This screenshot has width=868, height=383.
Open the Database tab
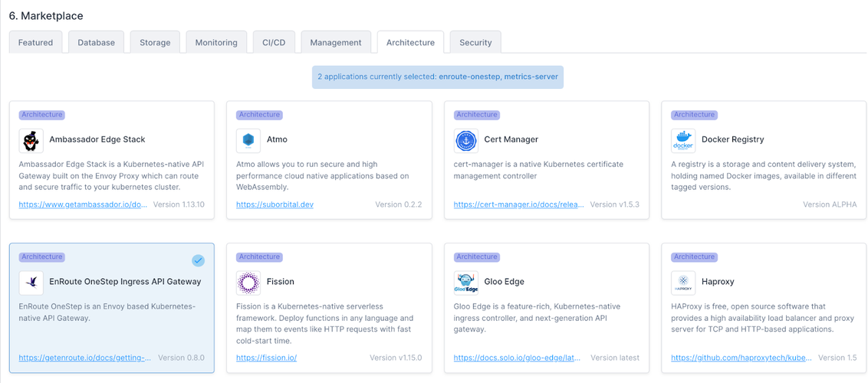pos(97,42)
